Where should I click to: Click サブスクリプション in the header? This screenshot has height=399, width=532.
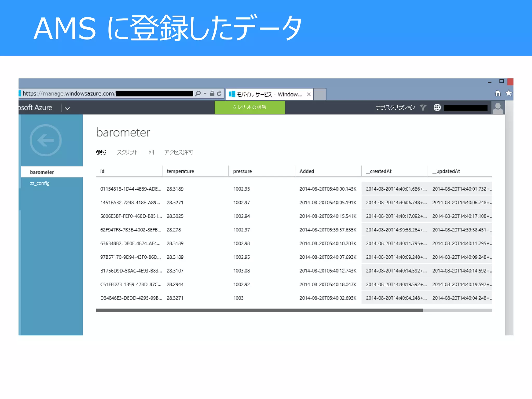click(x=395, y=107)
